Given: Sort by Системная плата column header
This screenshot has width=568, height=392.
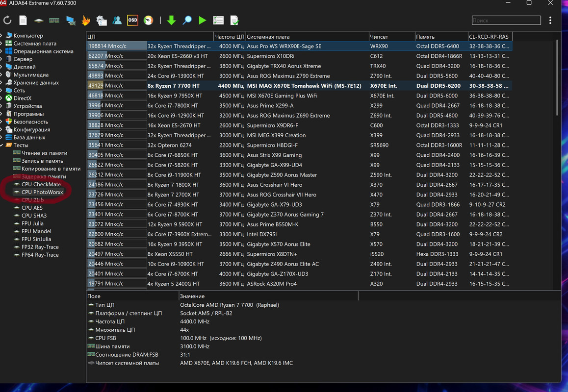Looking at the screenshot, I should pyautogui.click(x=307, y=37).
